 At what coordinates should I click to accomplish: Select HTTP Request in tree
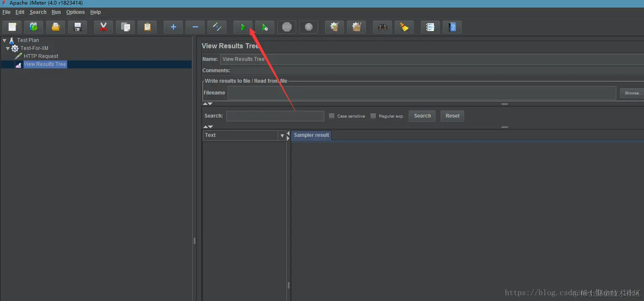click(41, 56)
